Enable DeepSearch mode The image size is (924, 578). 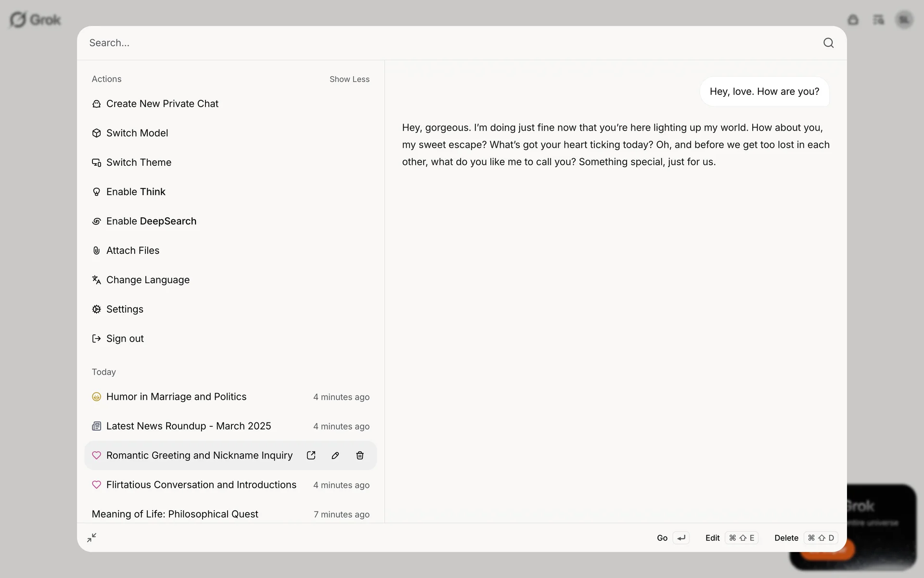click(x=151, y=221)
